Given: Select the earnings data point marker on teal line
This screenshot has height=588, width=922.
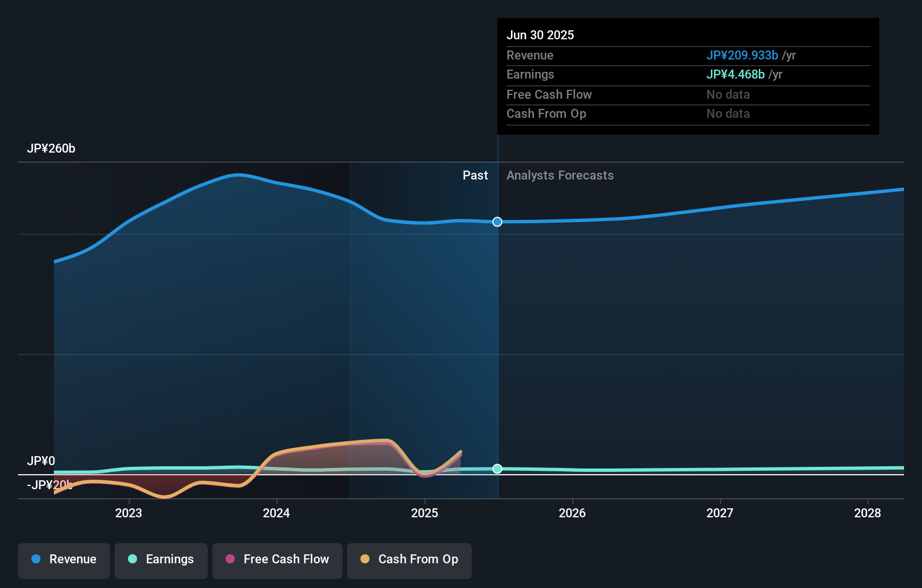Looking at the screenshot, I should click(x=497, y=468).
